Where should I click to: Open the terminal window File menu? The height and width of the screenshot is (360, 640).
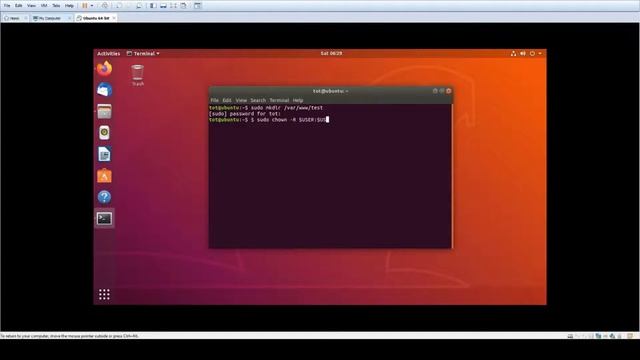[x=214, y=100]
